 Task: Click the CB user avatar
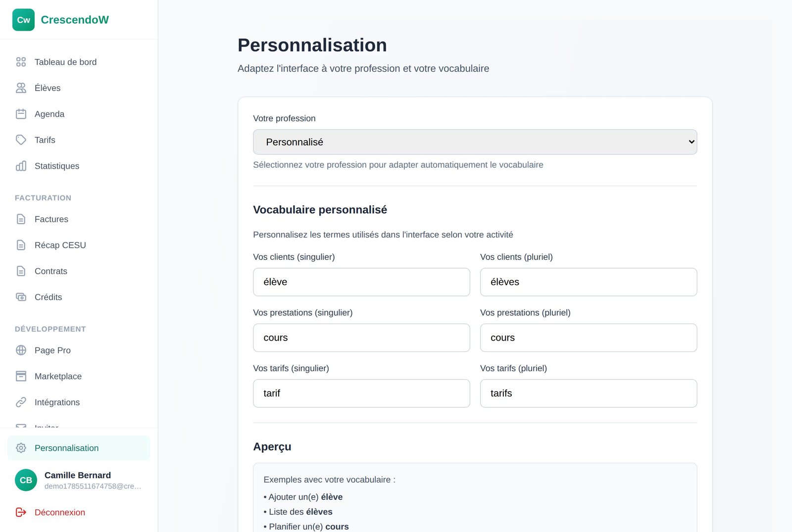pyautogui.click(x=26, y=480)
